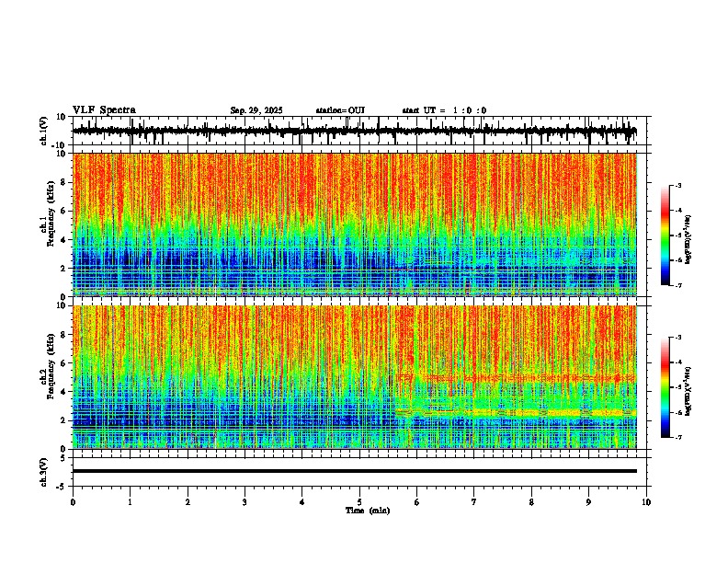Click the "4" tick label on the time axis
The width and height of the screenshot is (728, 563).
coord(302,502)
